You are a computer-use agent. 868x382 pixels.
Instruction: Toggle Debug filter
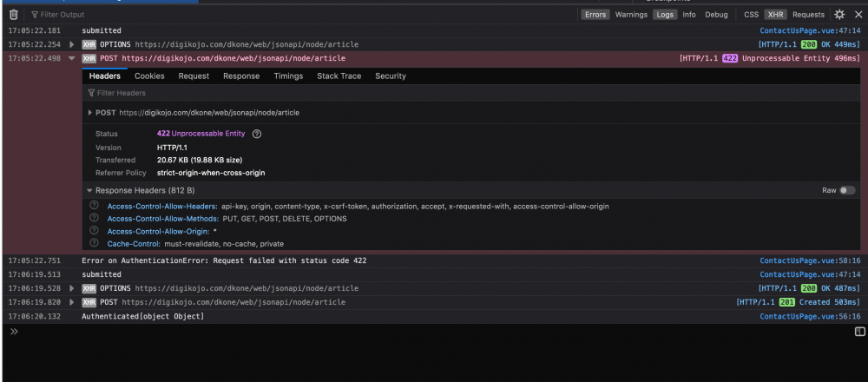716,15
